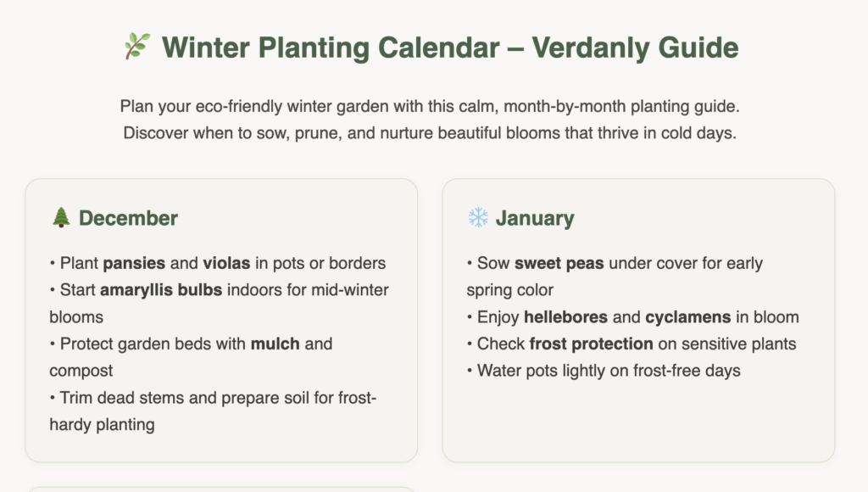This screenshot has height=492, width=868.
Task: Click the bold word violas
Action: coord(226,263)
